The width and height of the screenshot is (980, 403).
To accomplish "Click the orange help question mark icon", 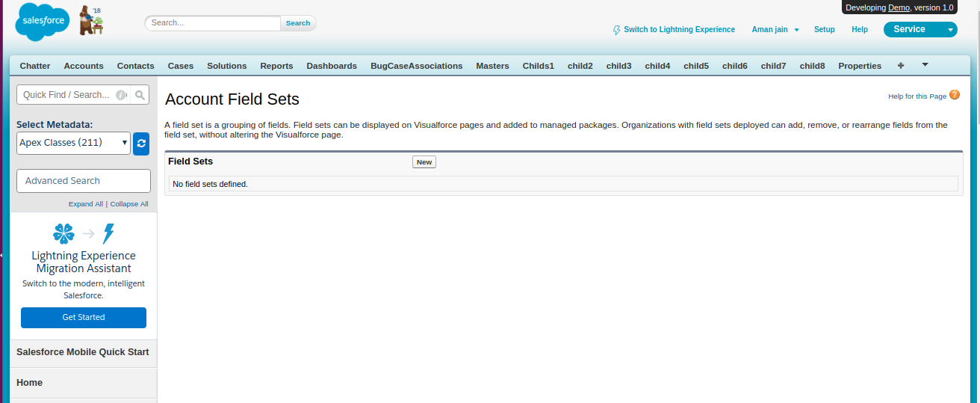I will coord(954,96).
